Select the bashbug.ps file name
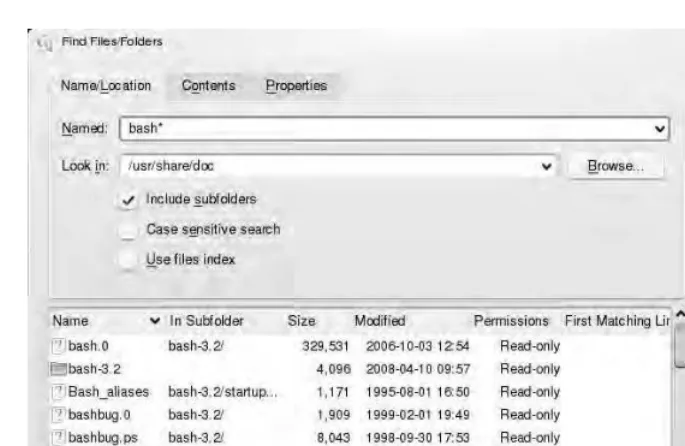Image resolution: width=685 pixels, height=446 pixels. click(x=103, y=437)
